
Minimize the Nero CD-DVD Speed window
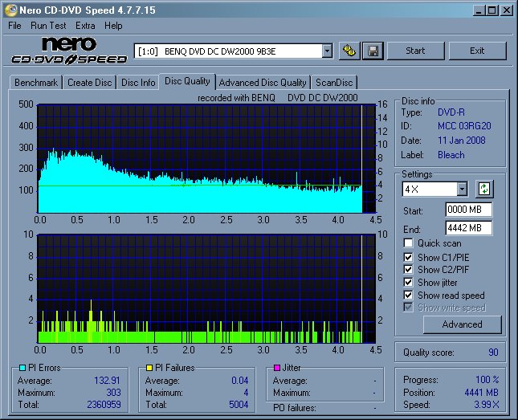(x=479, y=10)
